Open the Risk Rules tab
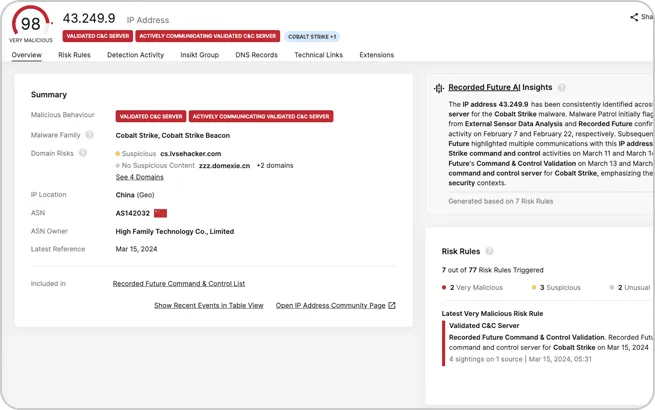This screenshot has width=655, height=410. 74,55
